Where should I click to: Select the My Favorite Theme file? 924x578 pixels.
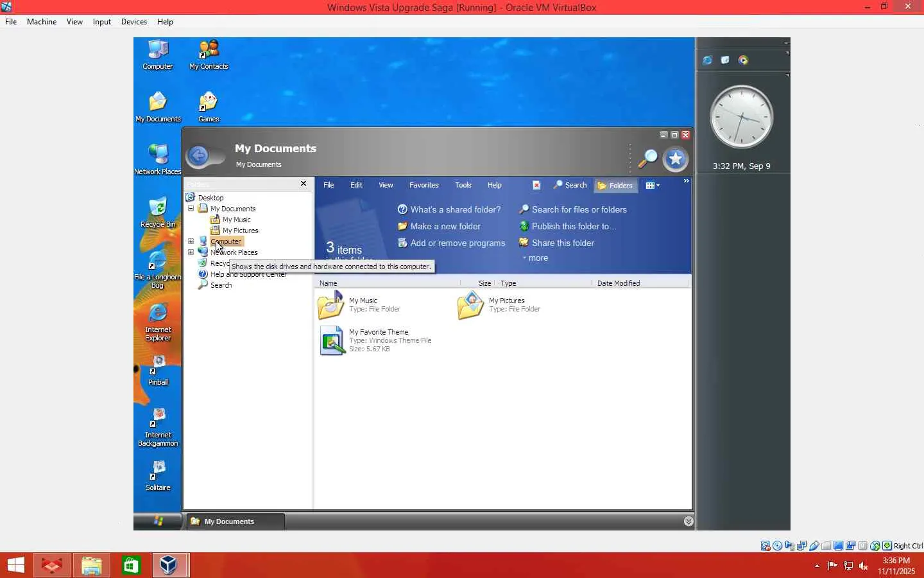coord(375,340)
